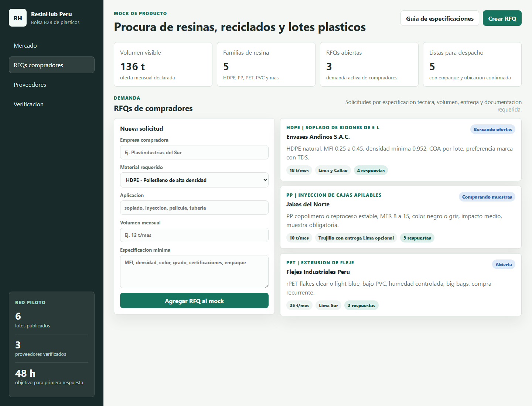
Task: Select RFQs compradores in sidebar
Action: coord(52,65)
